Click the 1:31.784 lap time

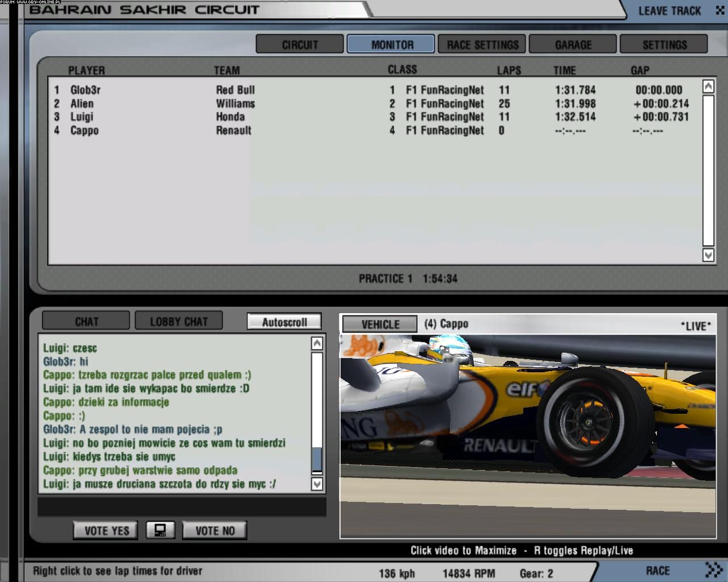(576, 90)
